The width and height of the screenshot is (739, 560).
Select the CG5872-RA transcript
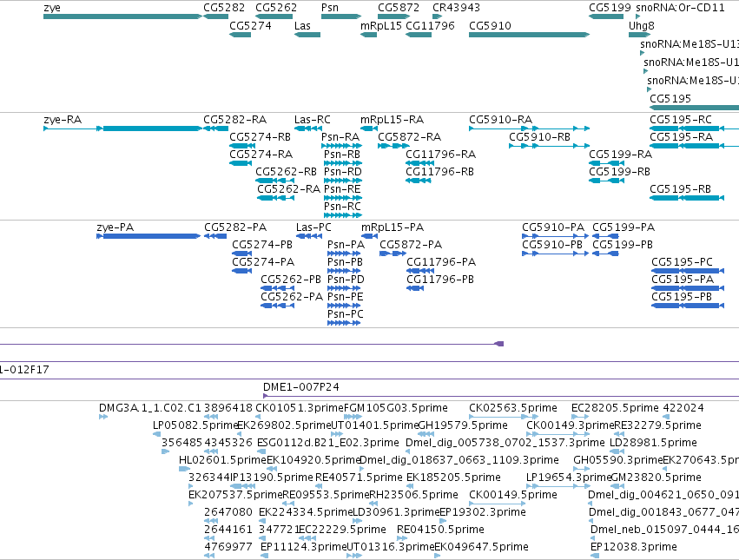(392, 146)
